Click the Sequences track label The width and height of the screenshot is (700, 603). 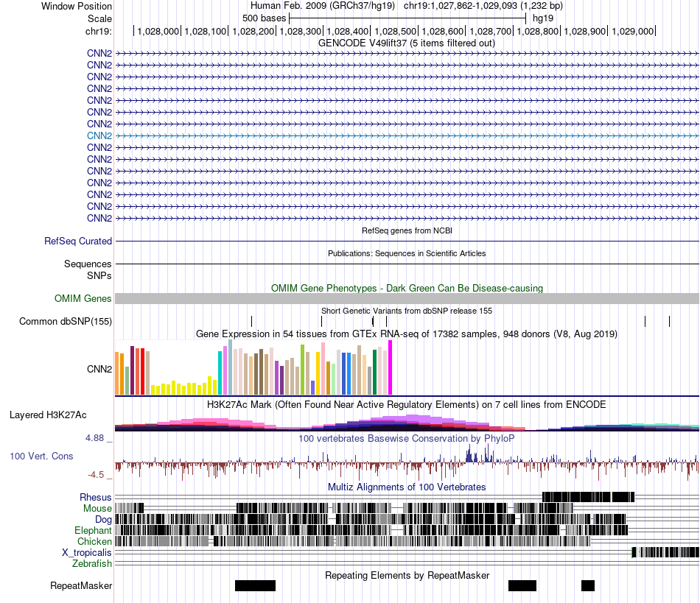[x=88, y=264]
